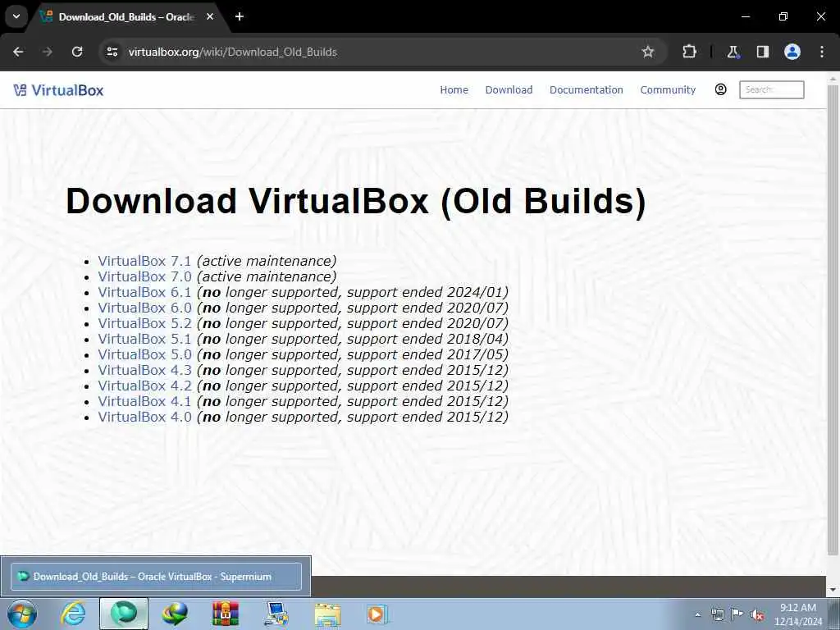Add a new tab with the plus button

(240, 16)
